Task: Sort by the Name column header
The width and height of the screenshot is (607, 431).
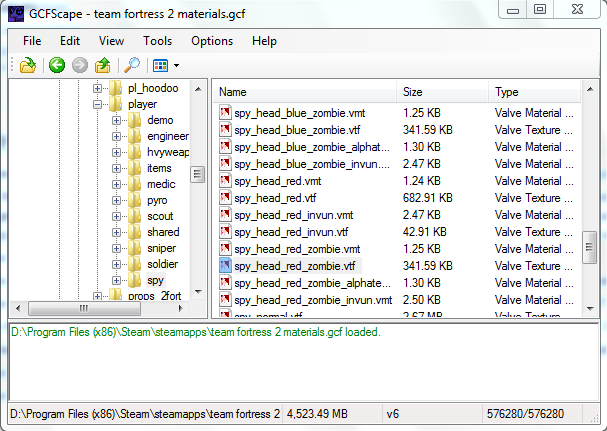Action: tap(305, 92)
